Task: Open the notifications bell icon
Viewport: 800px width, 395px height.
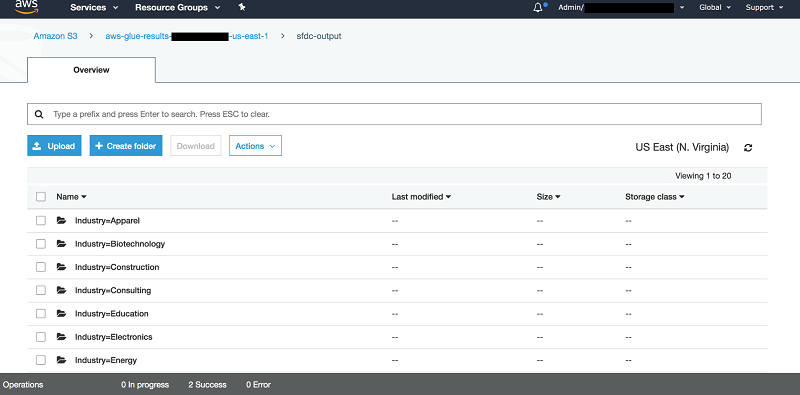Action: (x=538, y=8)
